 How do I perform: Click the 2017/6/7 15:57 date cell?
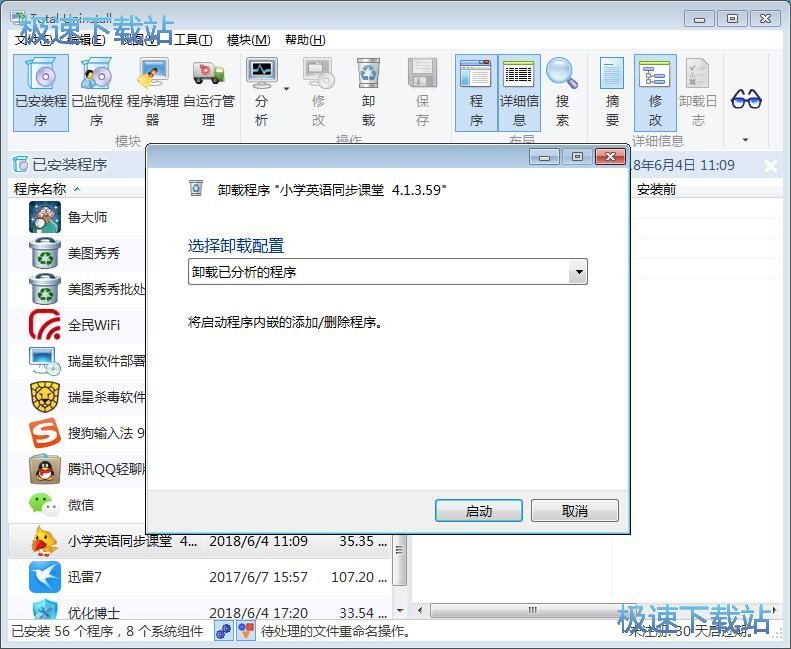tap(258, 577)
